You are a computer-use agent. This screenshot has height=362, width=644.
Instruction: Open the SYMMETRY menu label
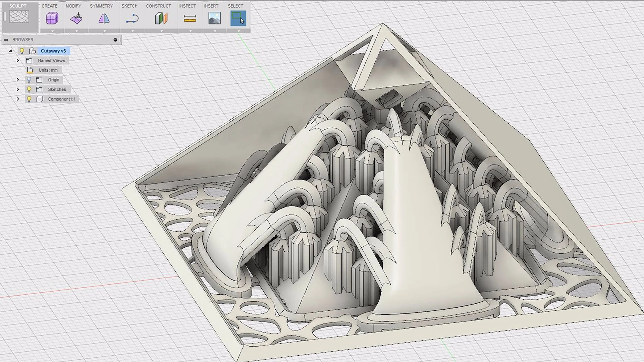tap(101, 6)
